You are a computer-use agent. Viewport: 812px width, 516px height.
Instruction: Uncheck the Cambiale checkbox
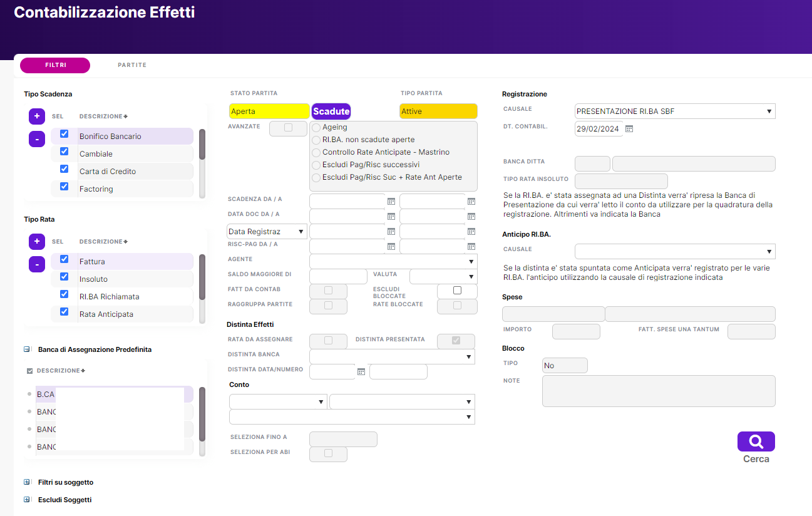pos(64,152)
